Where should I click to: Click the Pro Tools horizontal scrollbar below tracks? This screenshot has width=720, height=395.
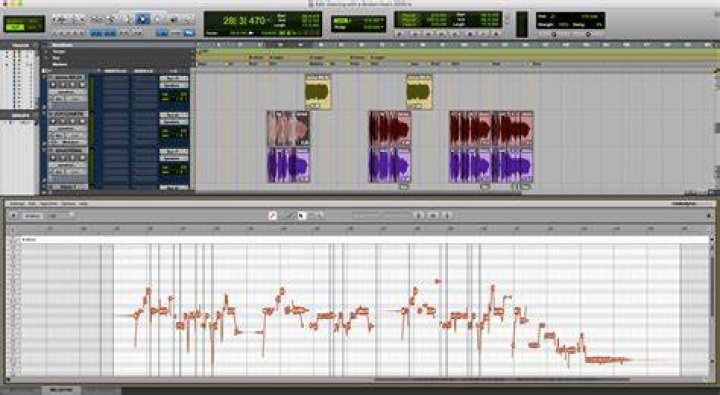point(358,193)
